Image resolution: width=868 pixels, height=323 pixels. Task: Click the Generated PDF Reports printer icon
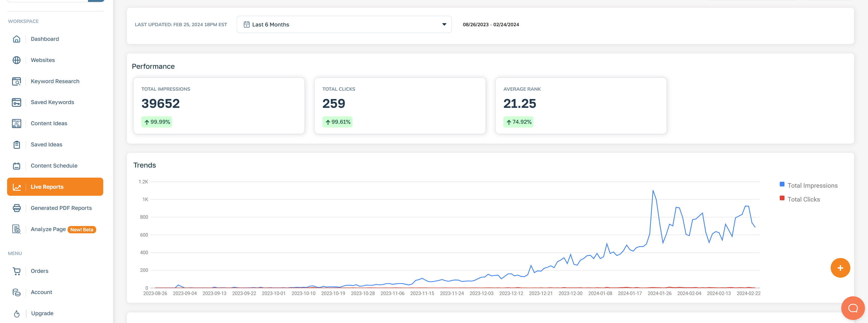[x=16, y=208]
